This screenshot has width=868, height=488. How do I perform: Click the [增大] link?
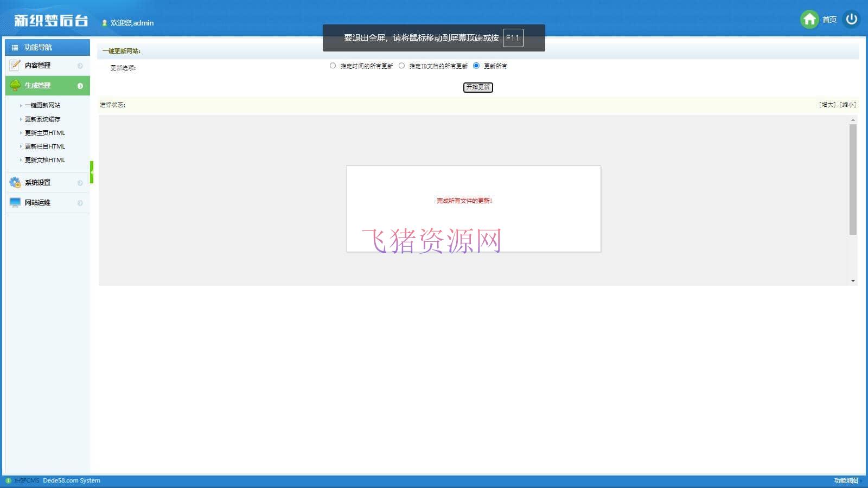pyautogui.click(x=827, y=105)
